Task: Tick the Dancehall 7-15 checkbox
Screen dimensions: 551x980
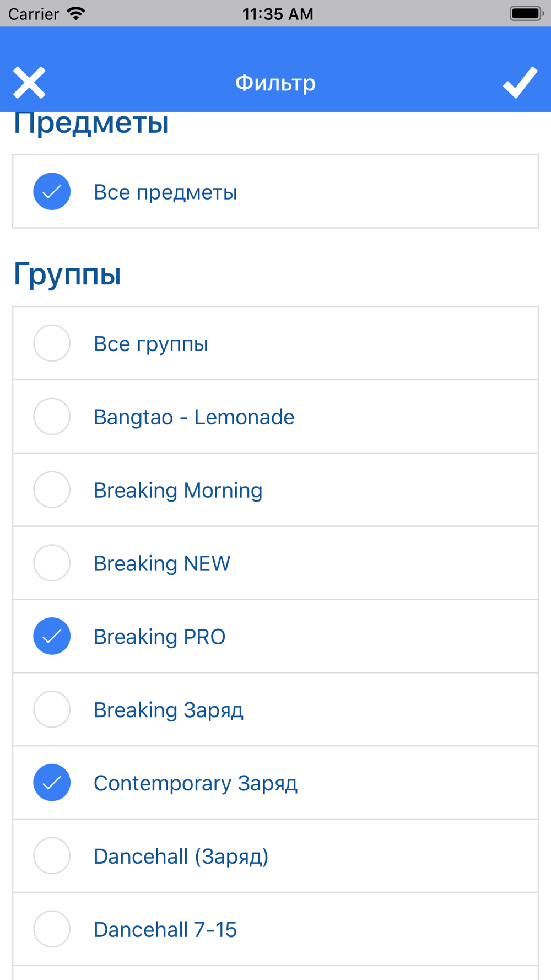Action: coord(52,929)
